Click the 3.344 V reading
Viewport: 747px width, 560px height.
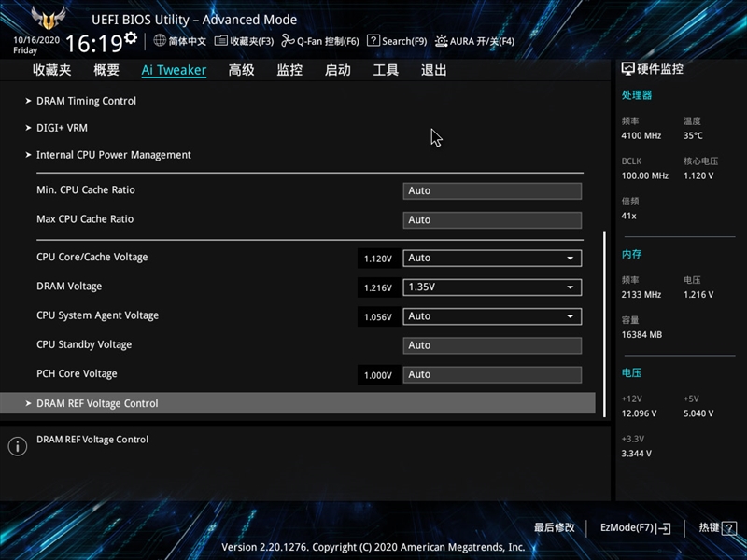coord(637,454)
